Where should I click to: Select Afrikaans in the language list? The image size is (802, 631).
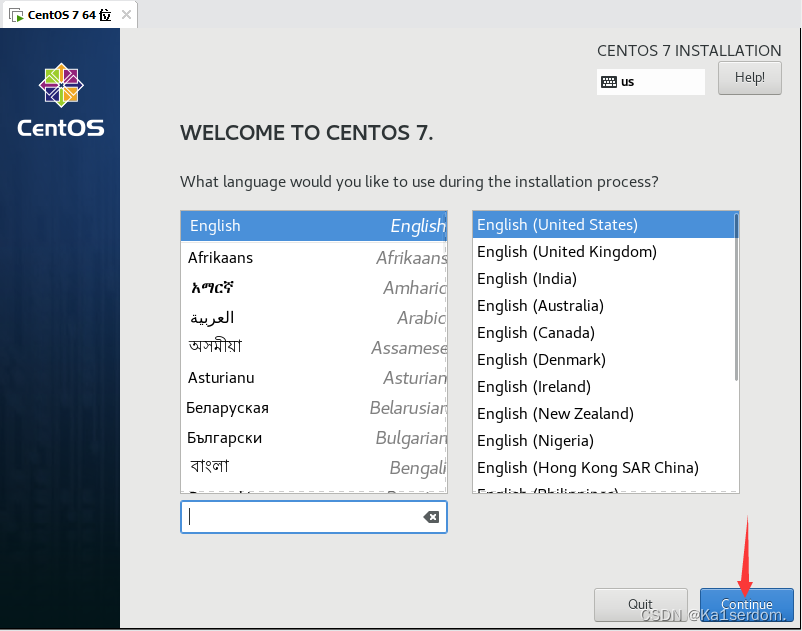pyautogui.click(x=314, y=258)
